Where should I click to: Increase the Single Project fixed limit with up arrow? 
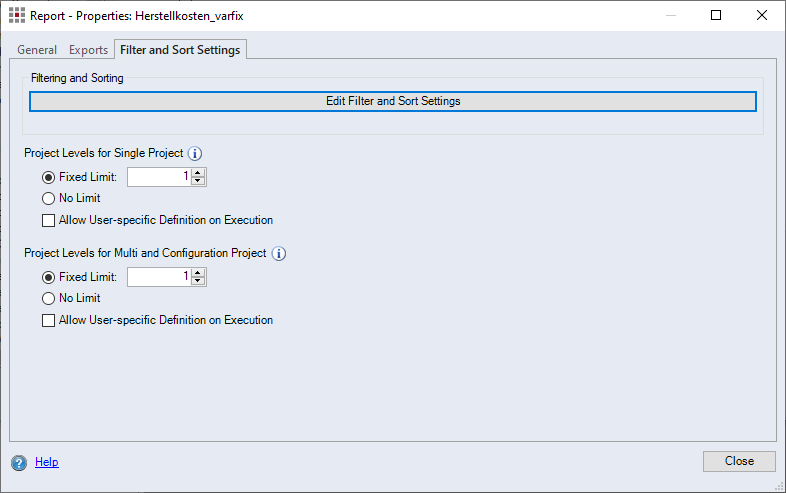[x=198, y=173]
